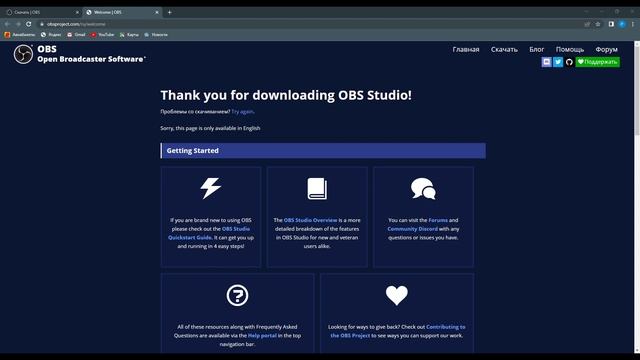Open the Discord icon in the header
Viewport: 640px width, 360px height.
(547, 62)
